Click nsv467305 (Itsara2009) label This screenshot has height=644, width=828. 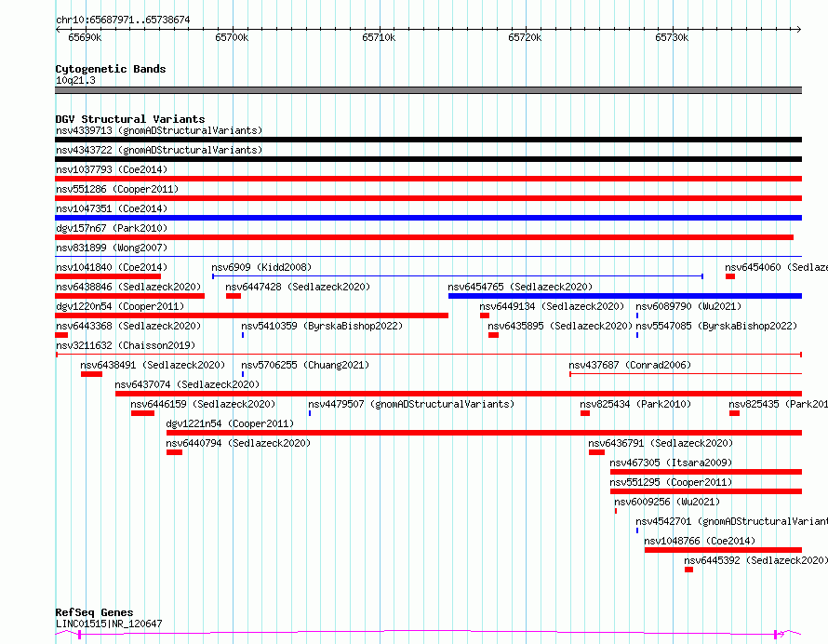tap(671, 463)
